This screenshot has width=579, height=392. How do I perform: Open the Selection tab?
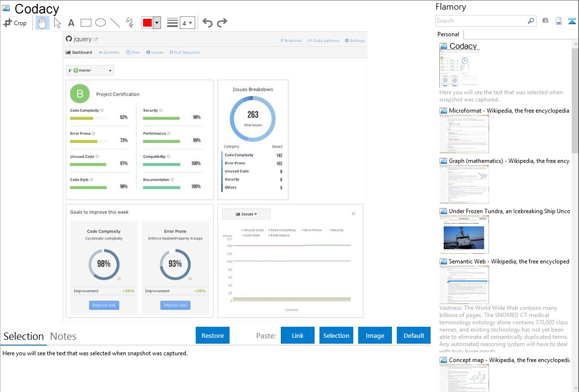[x=24, y=336]
